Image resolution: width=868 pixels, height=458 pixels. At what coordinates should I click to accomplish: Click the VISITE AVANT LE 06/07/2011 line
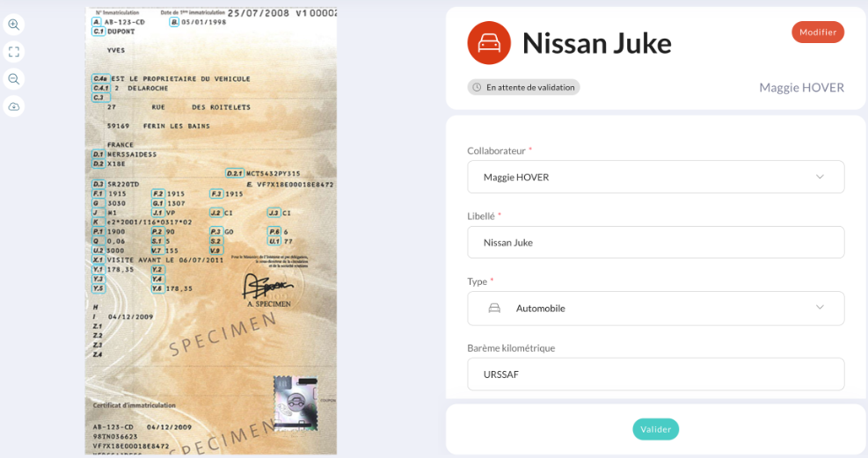tap(165, 260)
